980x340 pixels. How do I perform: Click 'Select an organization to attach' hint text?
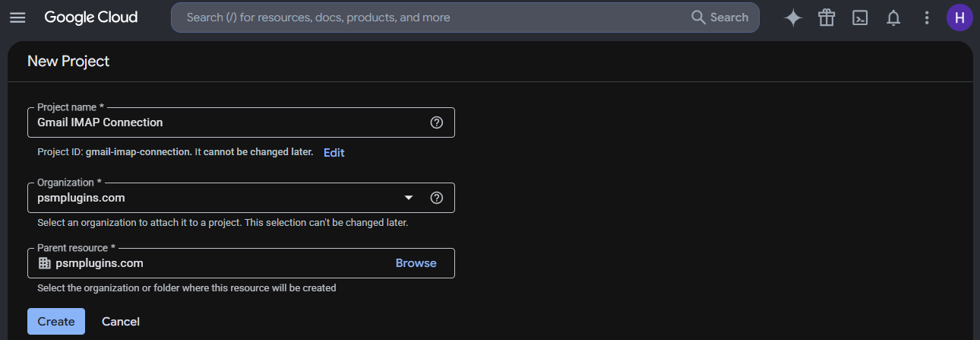coord(223,223)
